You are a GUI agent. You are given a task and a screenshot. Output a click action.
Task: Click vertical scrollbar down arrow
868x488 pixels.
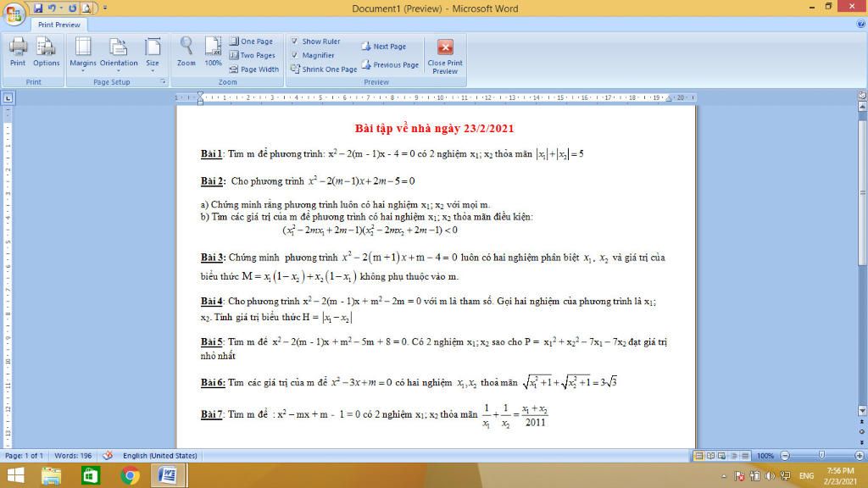tap(862, 411)
